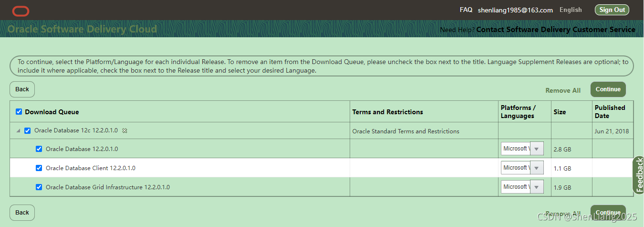Screen dimensions: 644x227
Task: Uncheck Oracle Database Grid Infrastructure checkbox
Action: (39, 187)
